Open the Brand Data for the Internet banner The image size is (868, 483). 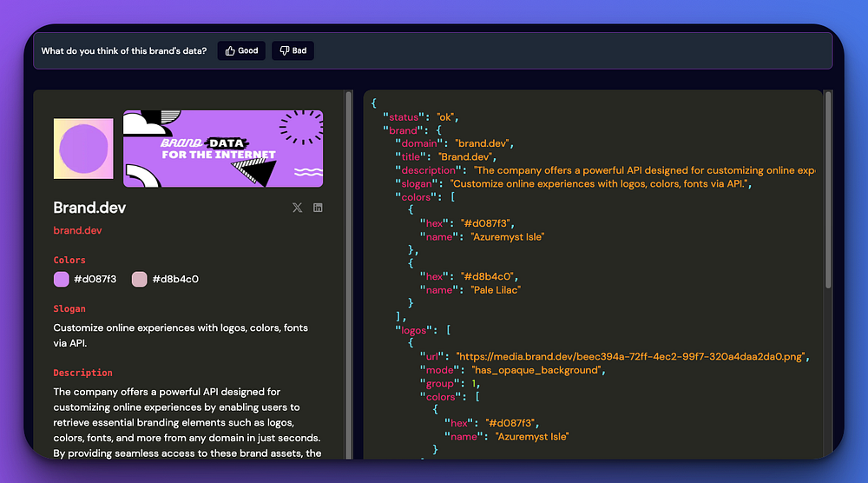pyautogui.click(x=223, y=149)
